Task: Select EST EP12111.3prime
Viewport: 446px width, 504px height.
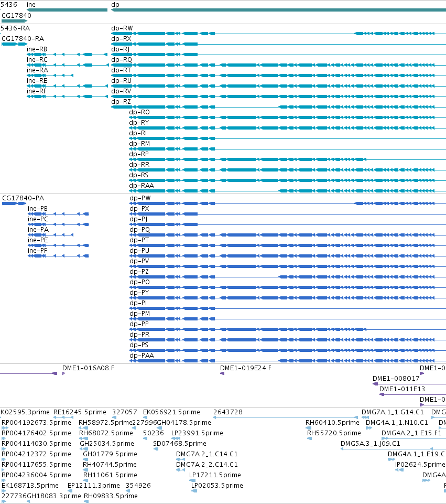Action: click(x=93, y=486)
